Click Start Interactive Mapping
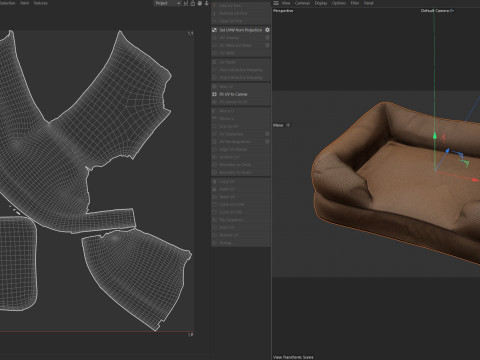480x360 pixels. (241, 70)
